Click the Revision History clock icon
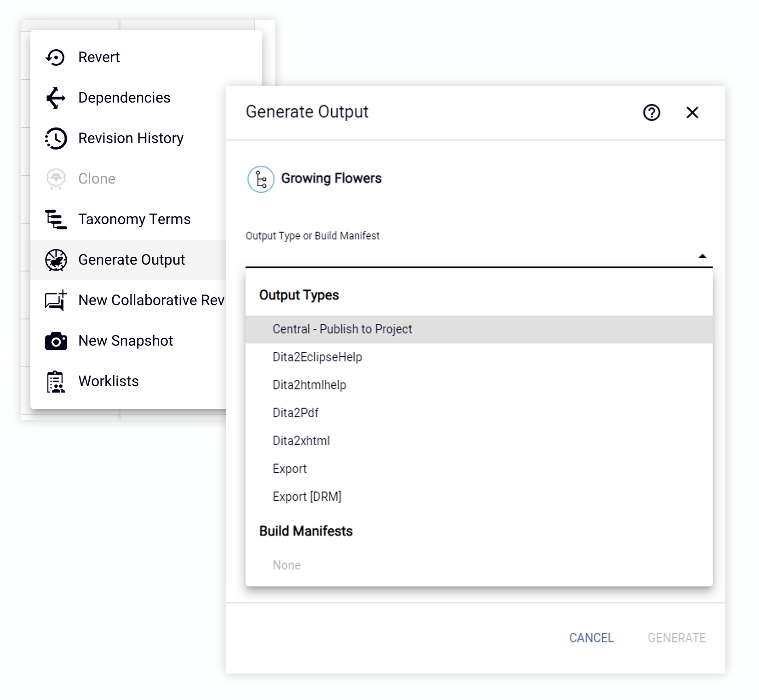This screenshot has height=700, width=759. [56, 138]
